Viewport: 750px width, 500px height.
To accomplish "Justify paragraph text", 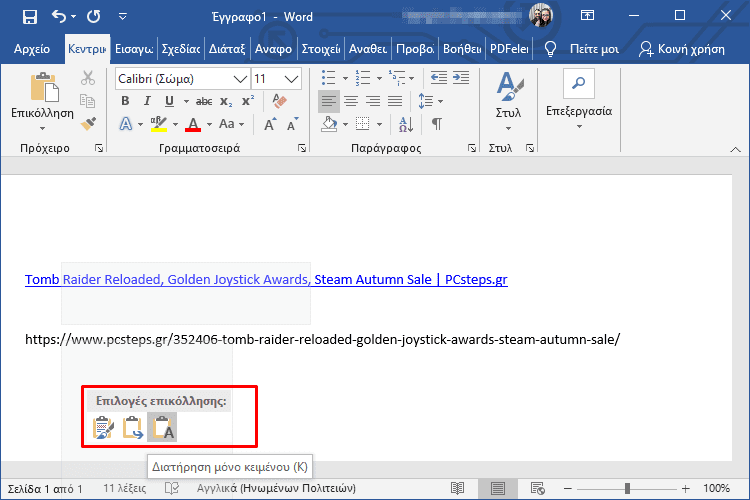I will pos(395,101).
